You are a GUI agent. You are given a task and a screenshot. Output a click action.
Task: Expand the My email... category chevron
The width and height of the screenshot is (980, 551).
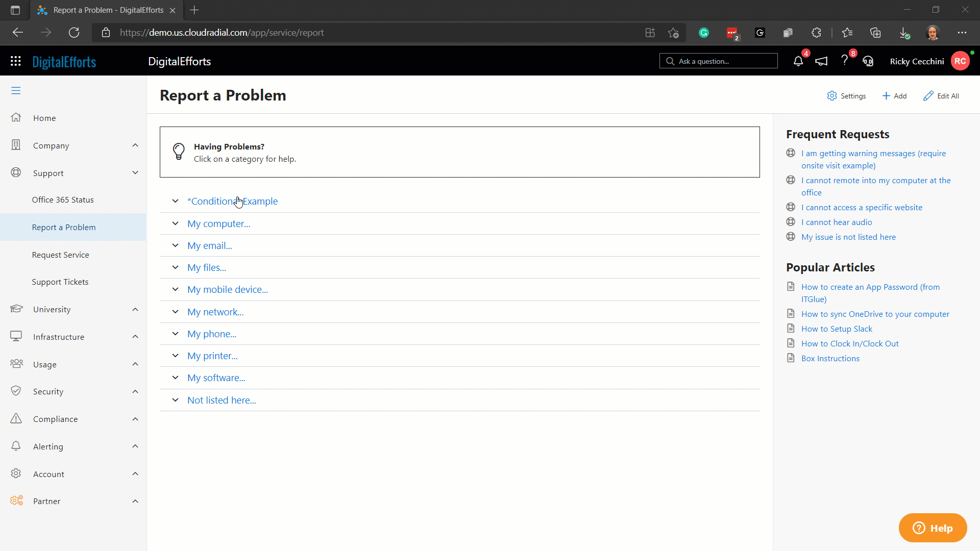175,245
